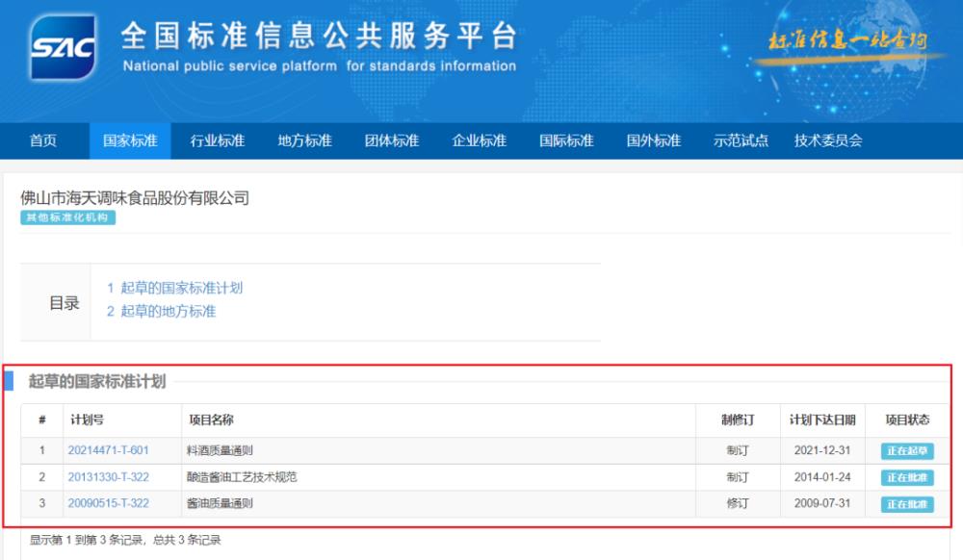
Task: Click the 正在批准 badge for 酿造酱油工艺技术规范
Action: click(x=905, y=476)
